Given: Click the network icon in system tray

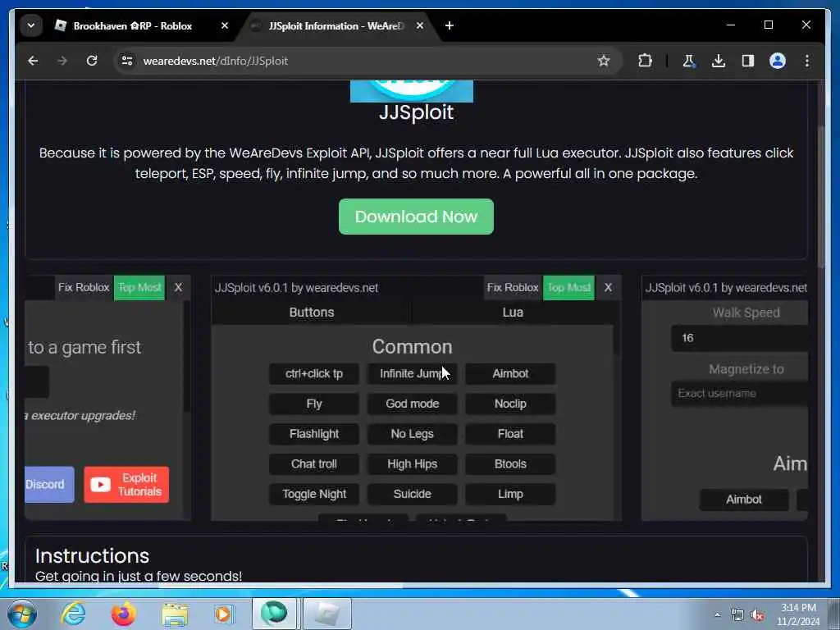Looking at the screenshot, I should point(737,615).
